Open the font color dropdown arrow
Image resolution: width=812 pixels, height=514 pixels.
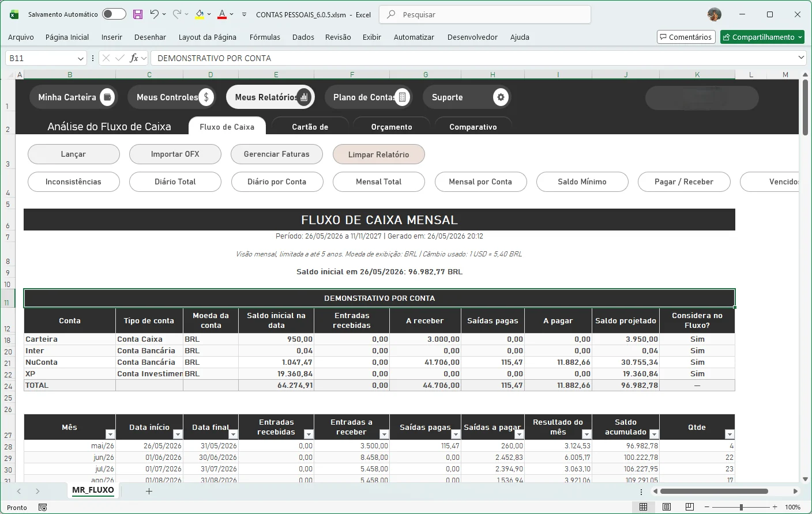(232, 14)
